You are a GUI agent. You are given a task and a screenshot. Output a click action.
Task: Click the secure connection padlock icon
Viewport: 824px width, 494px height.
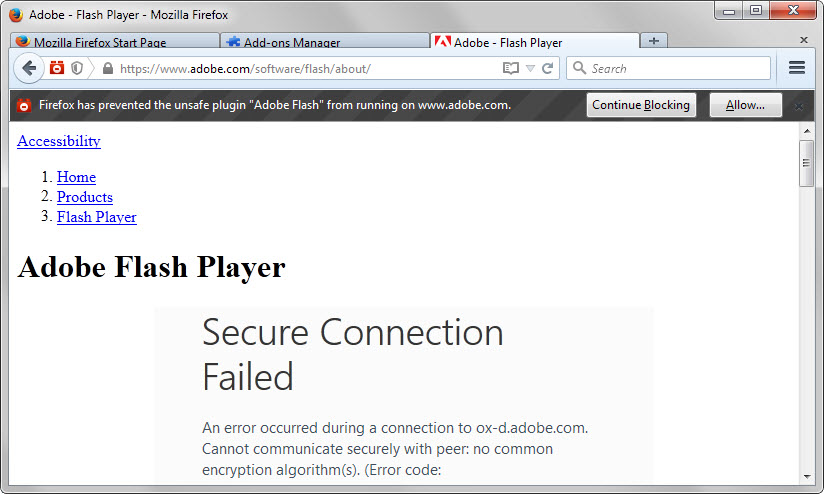point(108,69)
